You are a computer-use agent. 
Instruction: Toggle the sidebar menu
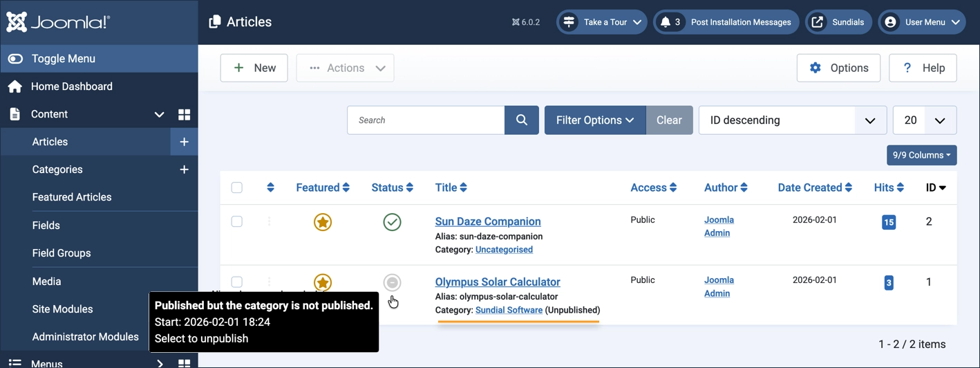tap(99, 59)
